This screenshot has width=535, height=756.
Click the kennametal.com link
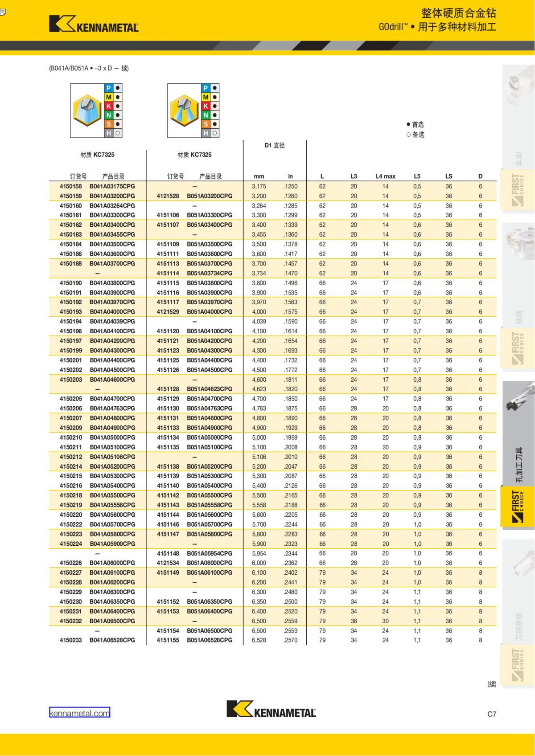[x=79, y=713]
